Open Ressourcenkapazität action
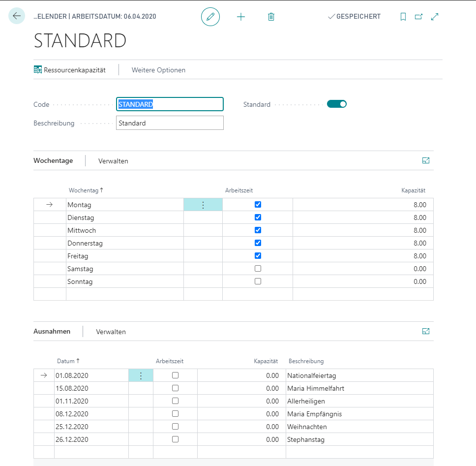 point(70,70)
